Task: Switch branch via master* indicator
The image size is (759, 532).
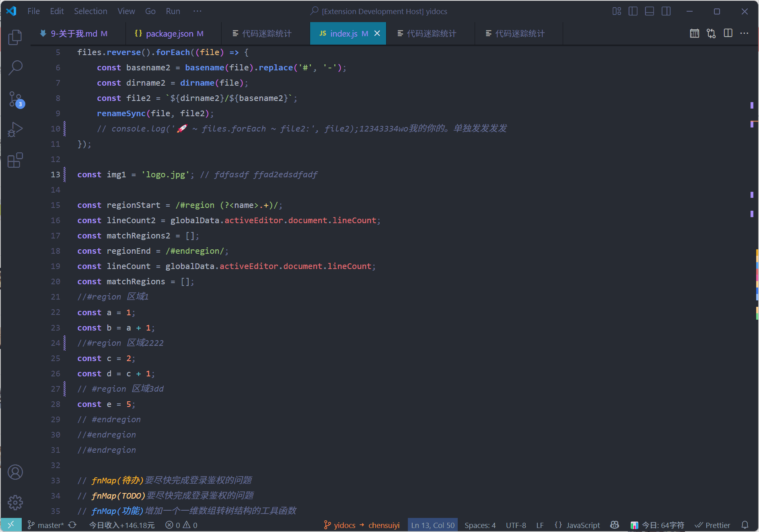Action: tap(45, 525)
